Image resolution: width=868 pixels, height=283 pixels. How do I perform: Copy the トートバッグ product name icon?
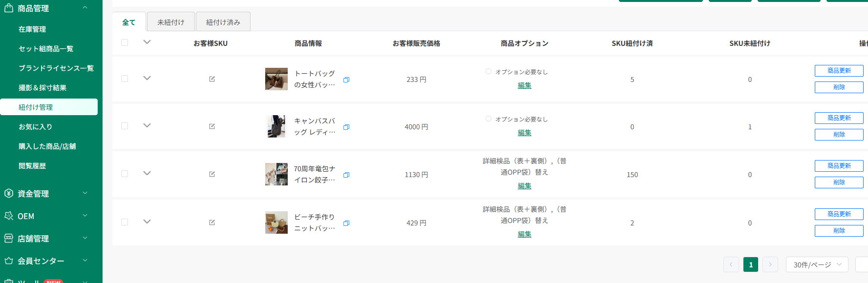point(346,80)
